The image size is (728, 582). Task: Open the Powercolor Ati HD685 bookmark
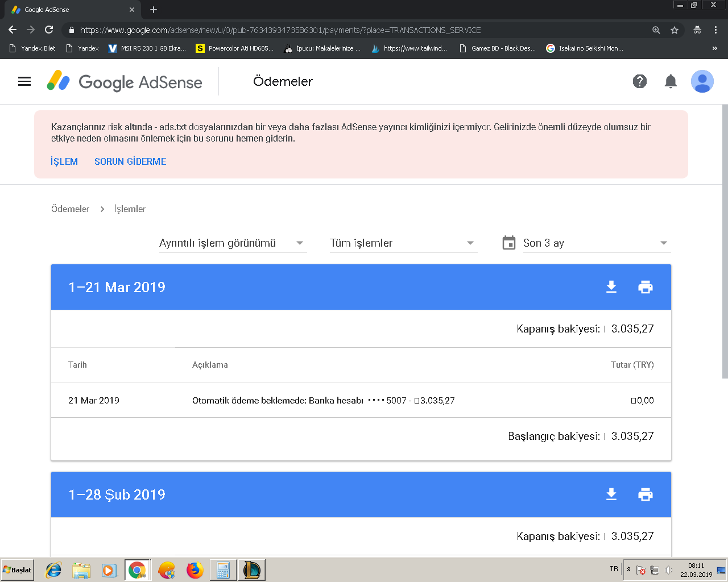pos(234,48)
